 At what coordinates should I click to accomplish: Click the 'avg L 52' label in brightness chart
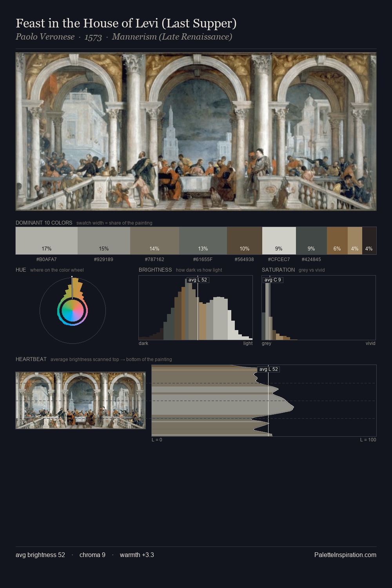(x=198, y=280)
